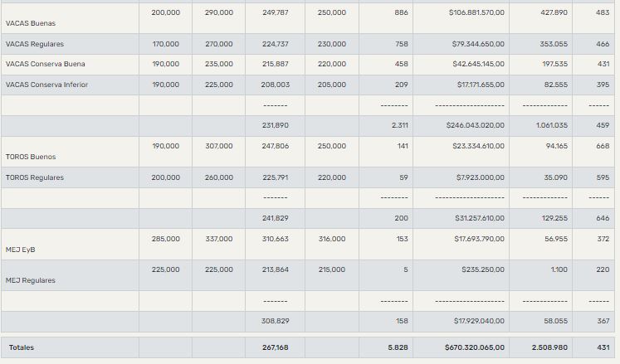Select the TOROS Regulares row label

[35, 177]
